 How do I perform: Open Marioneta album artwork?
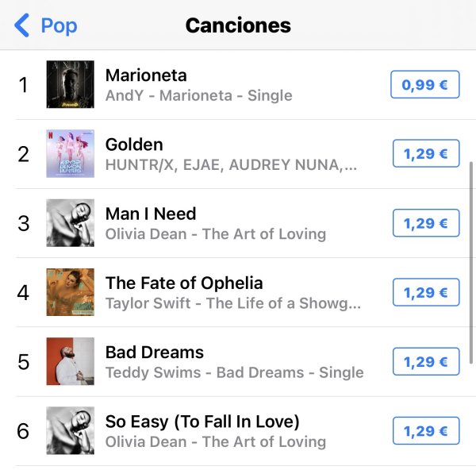point(70,84)
